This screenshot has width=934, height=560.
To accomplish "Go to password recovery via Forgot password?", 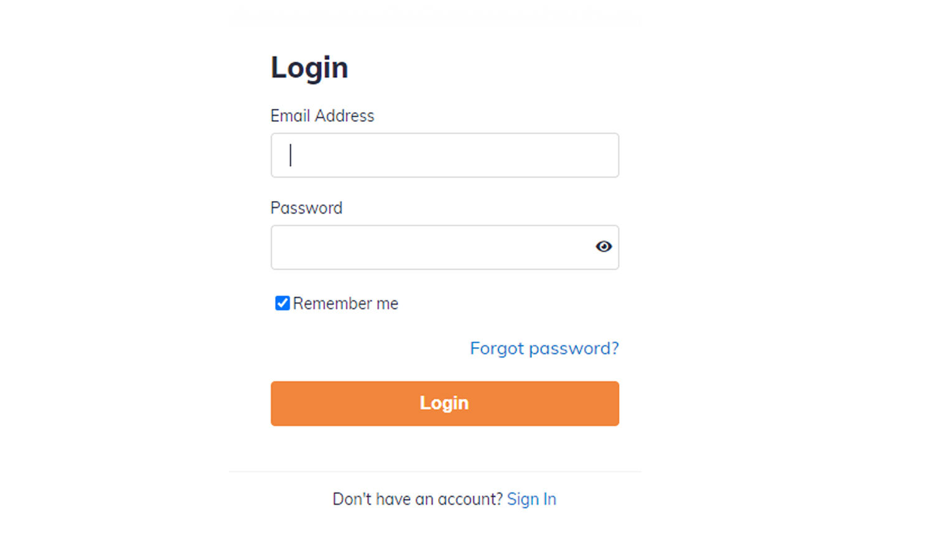I will click(544, 348).
